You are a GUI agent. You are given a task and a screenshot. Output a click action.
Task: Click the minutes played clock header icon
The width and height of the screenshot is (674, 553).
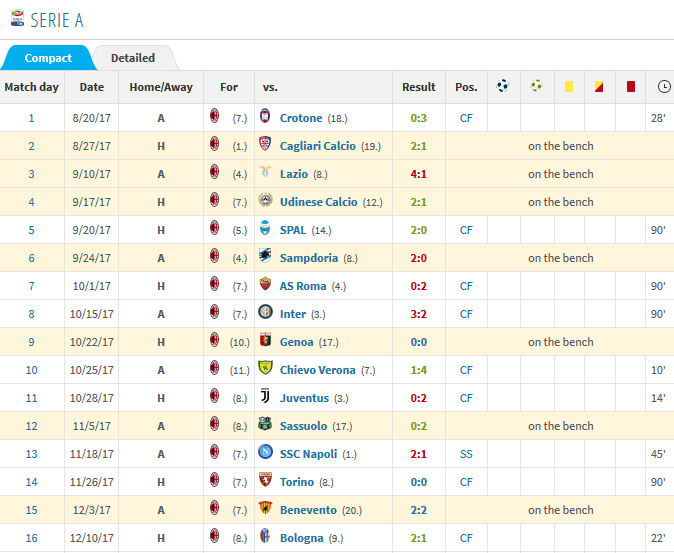coord(664,87)
